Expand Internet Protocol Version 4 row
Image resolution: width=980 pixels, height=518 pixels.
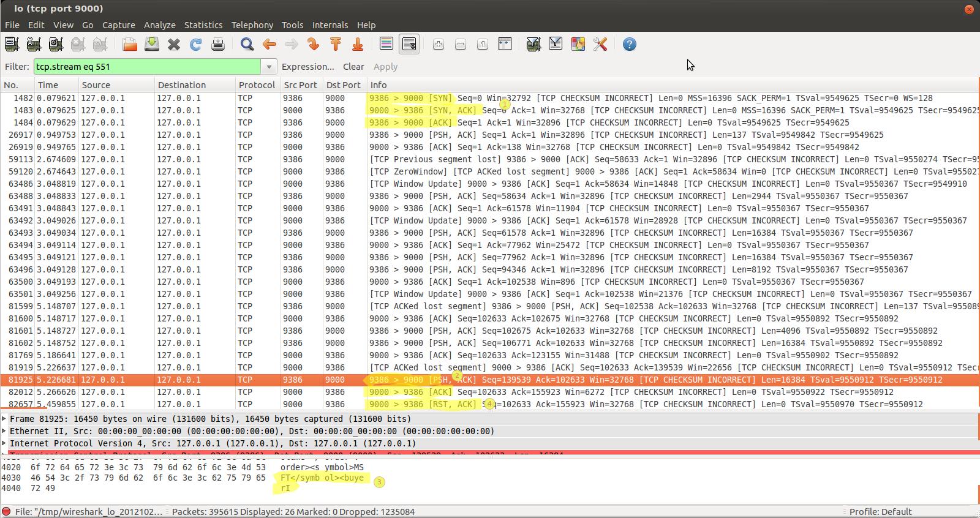tap(4, 443)
